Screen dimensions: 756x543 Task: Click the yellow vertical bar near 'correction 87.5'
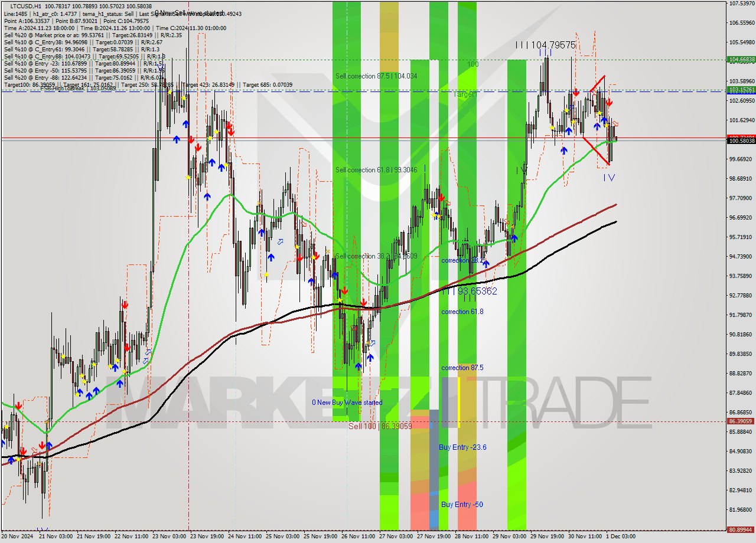[x=459, y=403]
